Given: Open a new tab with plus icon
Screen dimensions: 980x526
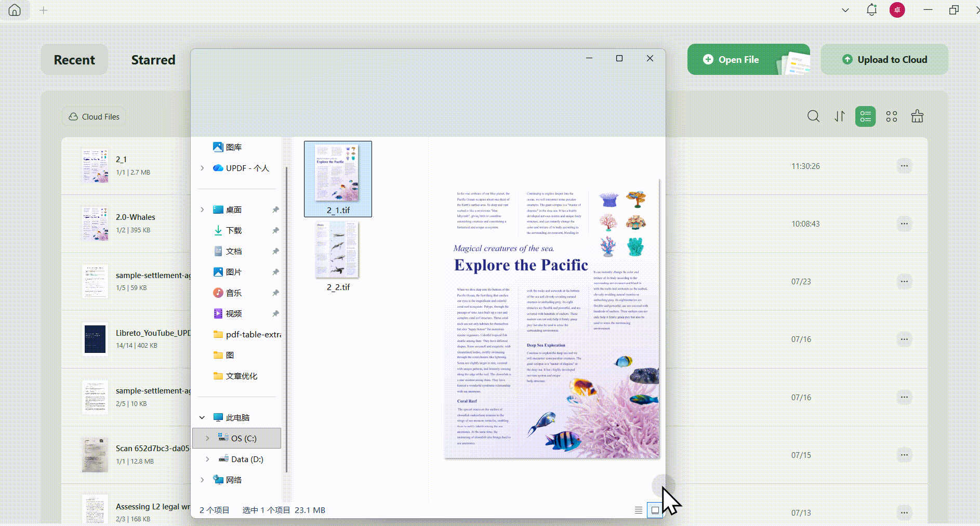Looking at the screenshot, I should click(44, 10).
